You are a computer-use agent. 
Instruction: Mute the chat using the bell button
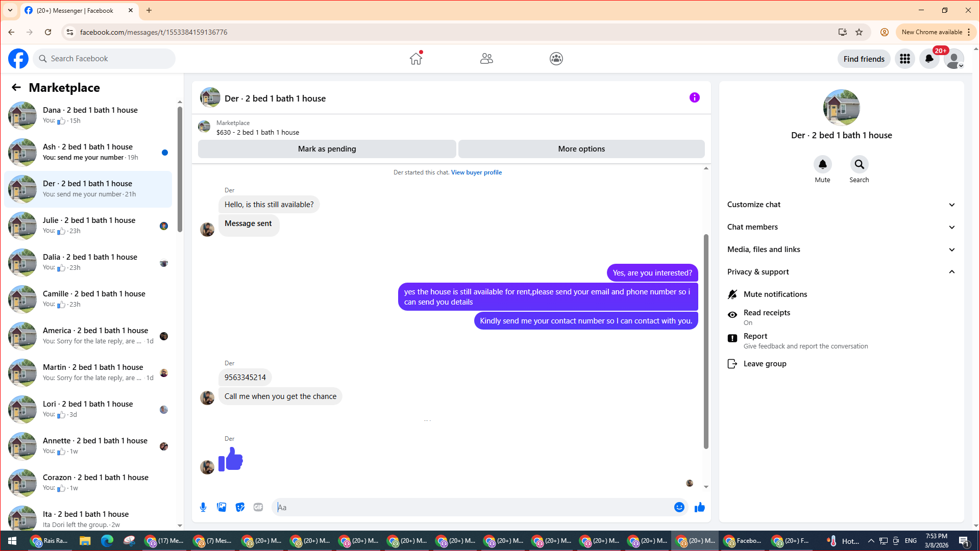click(822, 165)
